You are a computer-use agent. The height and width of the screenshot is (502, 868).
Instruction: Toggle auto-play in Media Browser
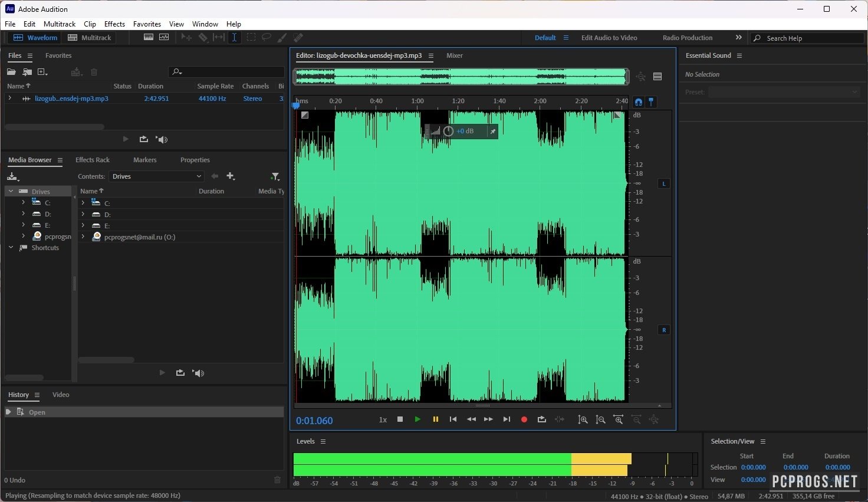199,373
